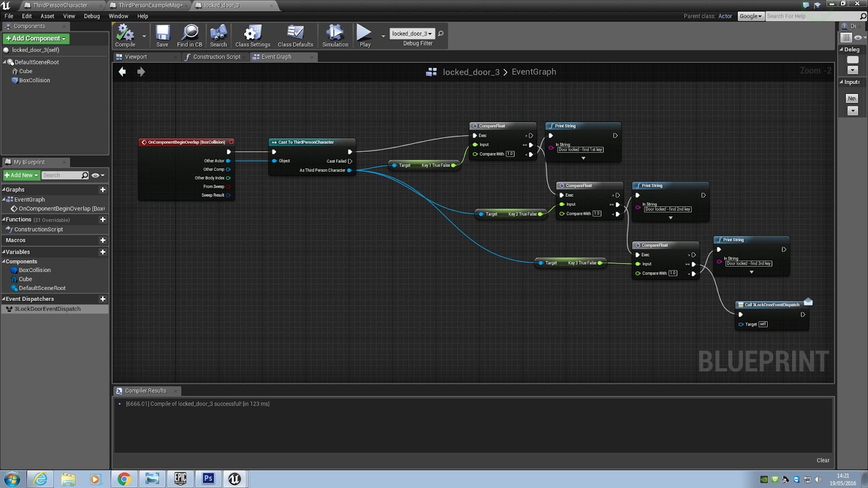Open the Window menu
The width and height of the screenshot is (868, 488).
click(x=118, y=16)
